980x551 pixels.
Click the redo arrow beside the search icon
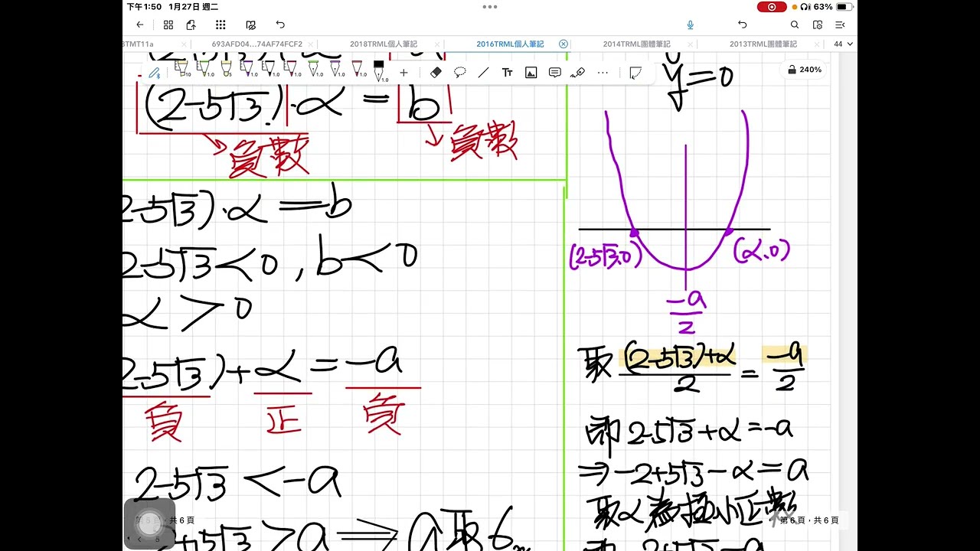tap(742, 24)
